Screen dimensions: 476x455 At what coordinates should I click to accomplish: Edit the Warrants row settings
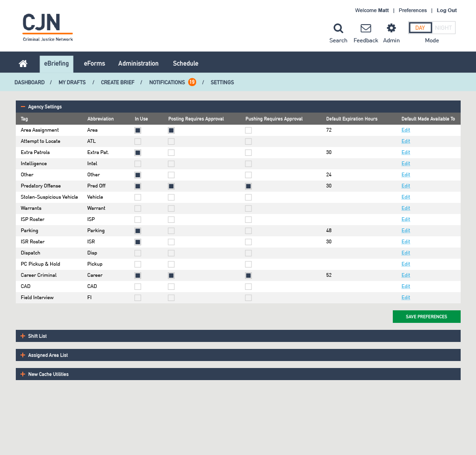tap(405, 208)
